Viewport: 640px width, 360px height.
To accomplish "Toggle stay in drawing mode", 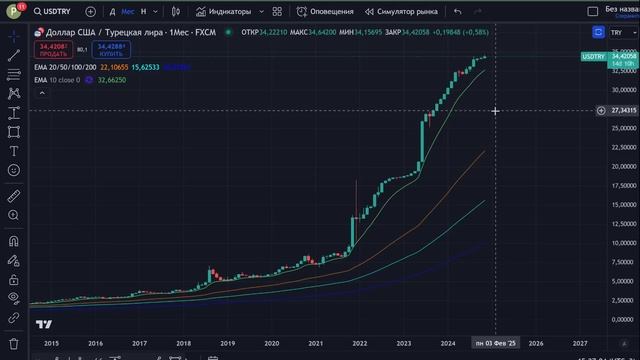I will [x=14, y=260].
